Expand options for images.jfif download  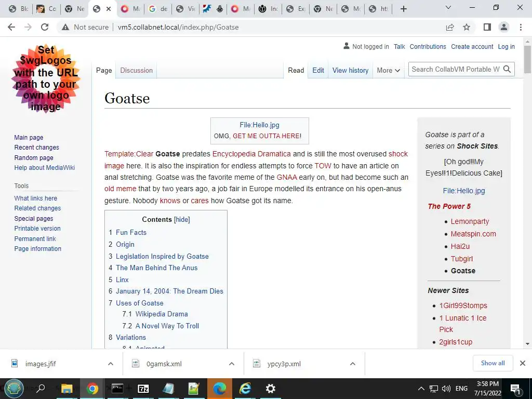coord(111,364)
